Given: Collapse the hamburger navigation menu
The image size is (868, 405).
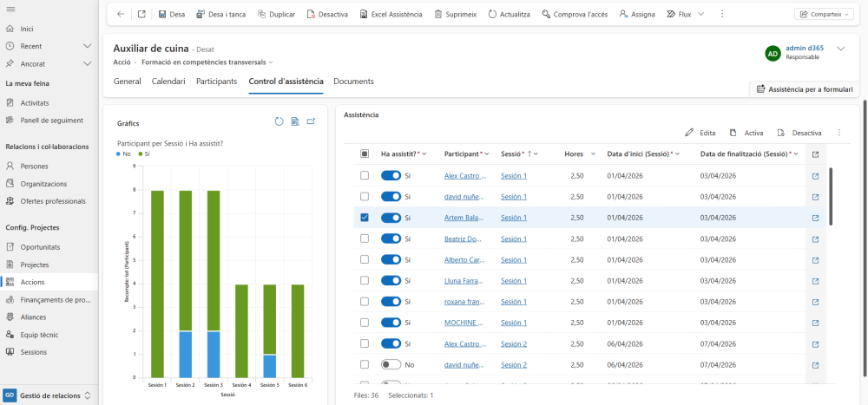Looking at the screenshot, I should click(10, 10).
